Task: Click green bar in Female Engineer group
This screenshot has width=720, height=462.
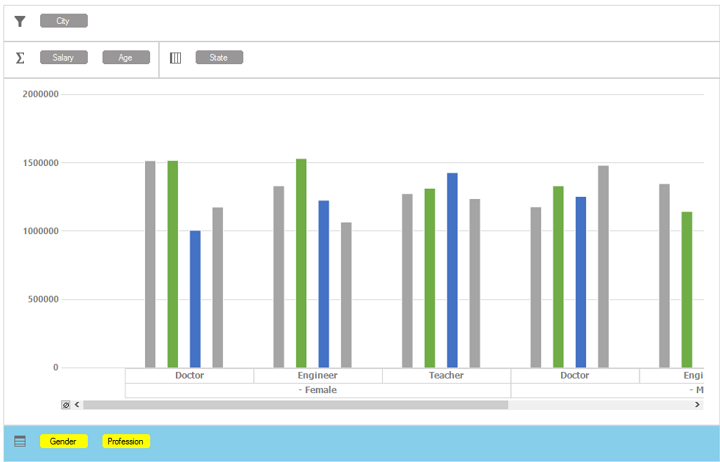Action: tap(301, 263)
